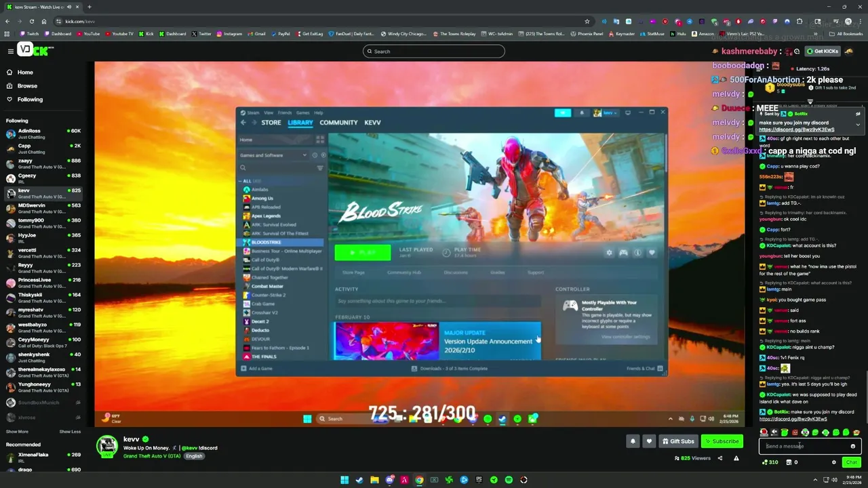Click Get KICKs button
Viewport: 868px width, 488px height.
click(x=823, y=52)
